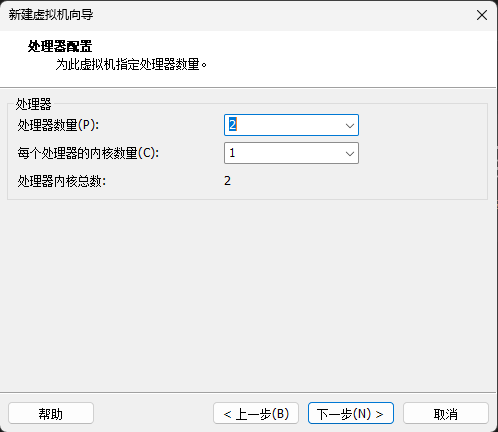Go back with the 上一步(B) button
The height and width of the screenshot is (432, 498).
pyautogui.click(x=256, y=413)
